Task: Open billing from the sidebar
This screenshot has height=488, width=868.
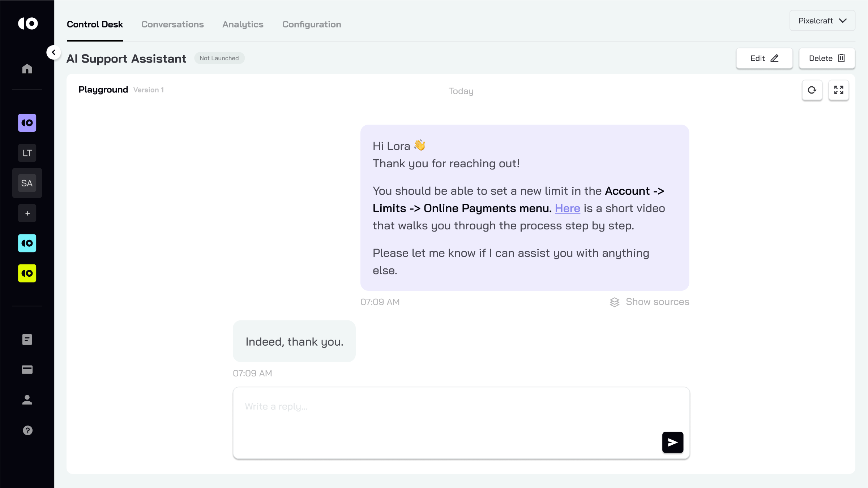Action: (27, 370)
